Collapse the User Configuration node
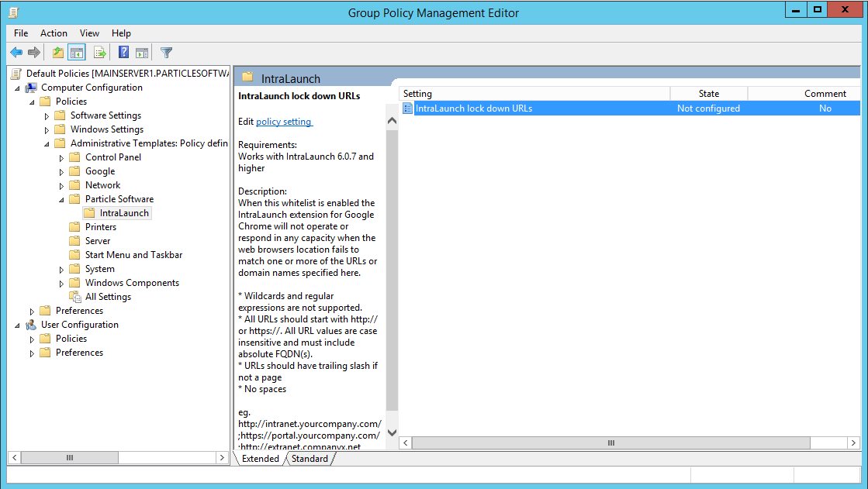This screenshot has height=489, width=868. pyautogui.click(x=17, y=325)
